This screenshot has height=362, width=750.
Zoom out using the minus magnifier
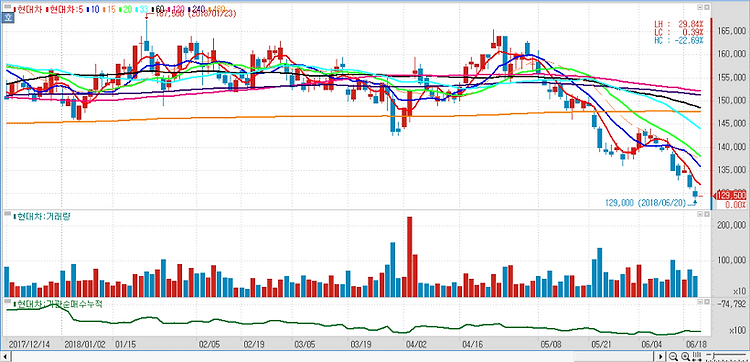click(673, 356)
